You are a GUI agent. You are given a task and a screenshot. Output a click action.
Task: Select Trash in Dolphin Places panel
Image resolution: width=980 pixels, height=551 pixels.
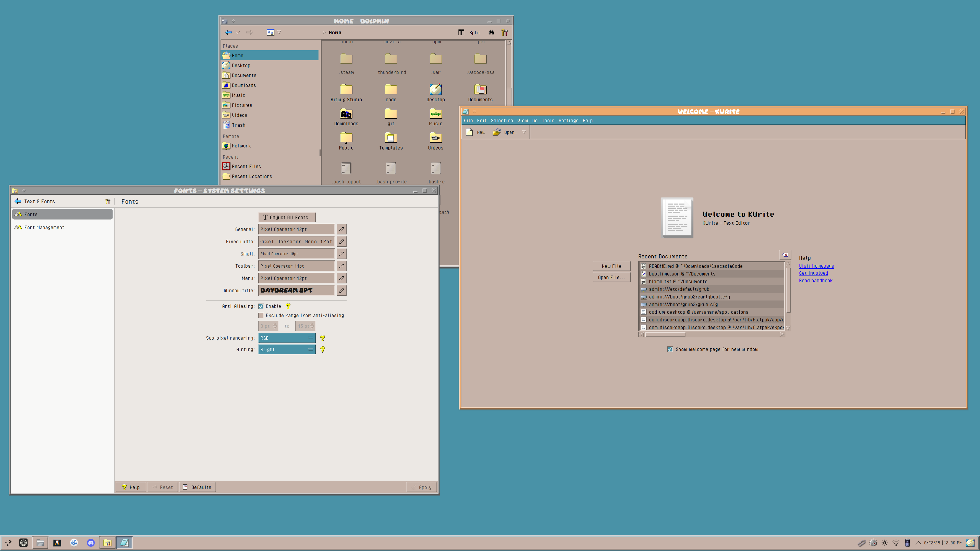tap(269, 125)
